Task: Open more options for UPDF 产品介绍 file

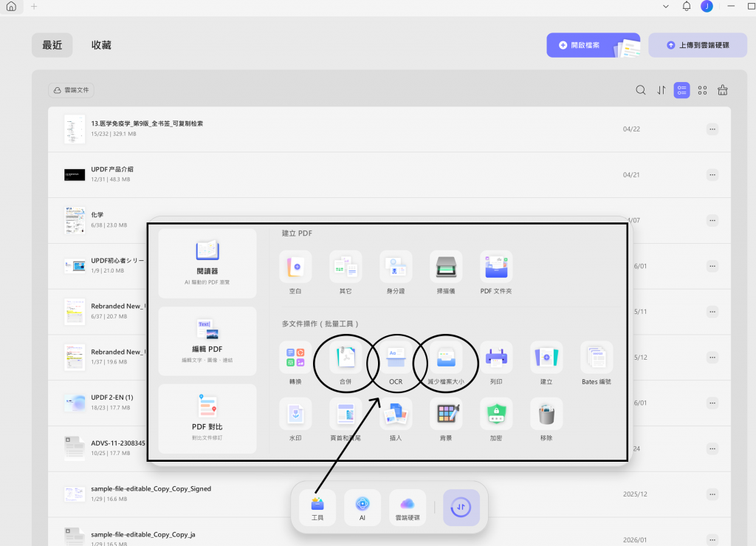Action: click(x=712, y=174)
